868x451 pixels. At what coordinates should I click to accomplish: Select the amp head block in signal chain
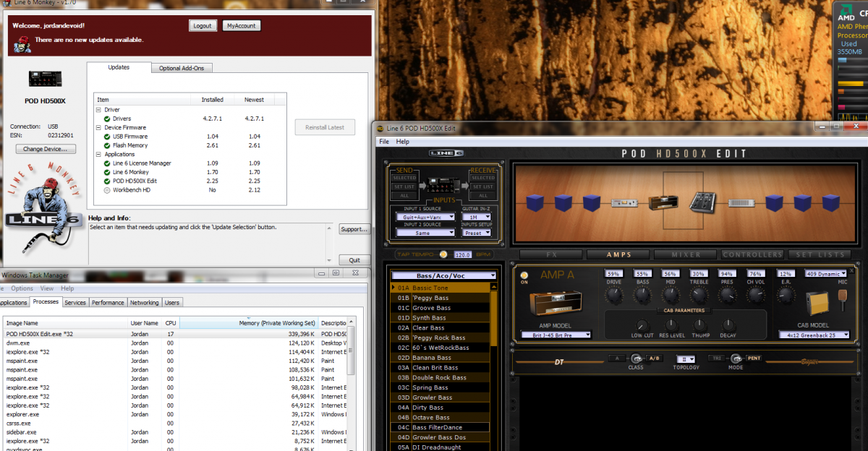click(663, 202)
